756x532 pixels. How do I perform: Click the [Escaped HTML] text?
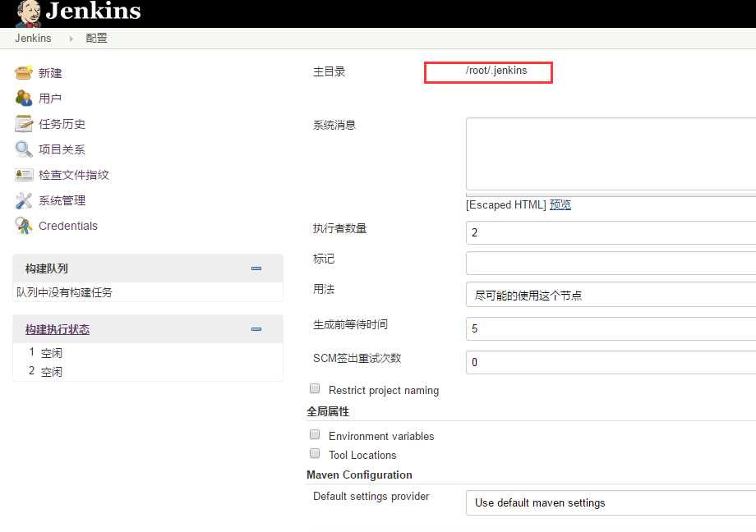(505, 204)
